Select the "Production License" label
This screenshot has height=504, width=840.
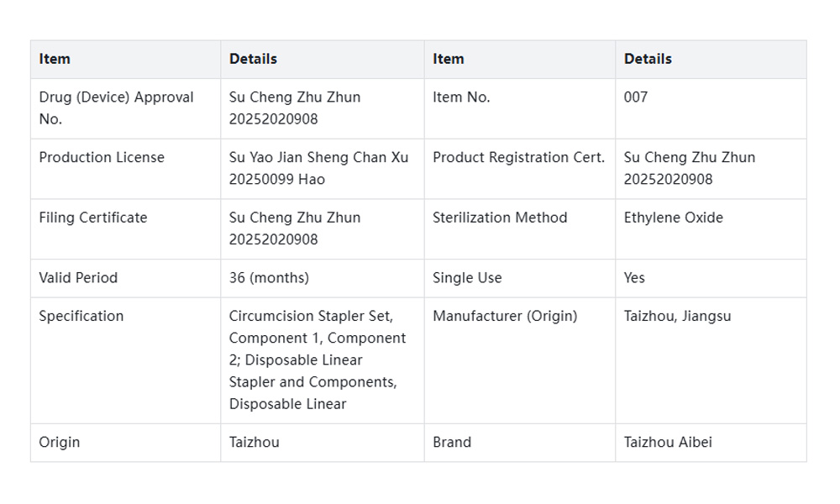pyautogui.click(x=102, y=158)
